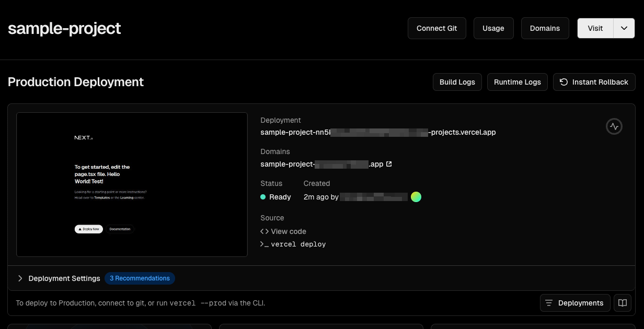Click the filter lines icon in Deployments button
This screenshot has width=644, height=329.
(x=549, y=303)
